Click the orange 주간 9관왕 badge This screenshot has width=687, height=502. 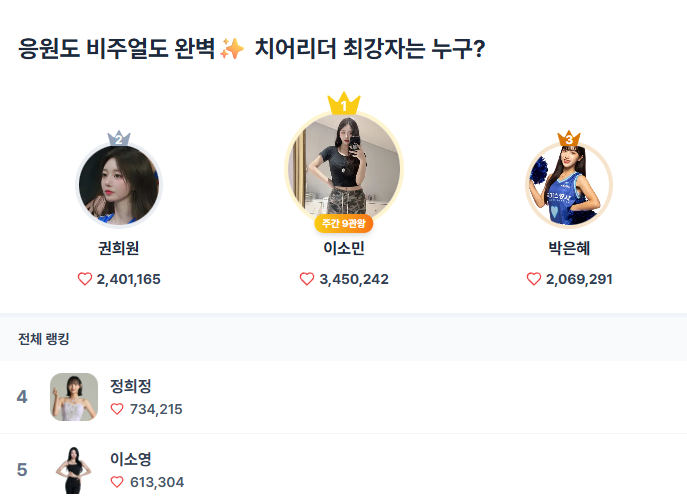click(344, 223)
